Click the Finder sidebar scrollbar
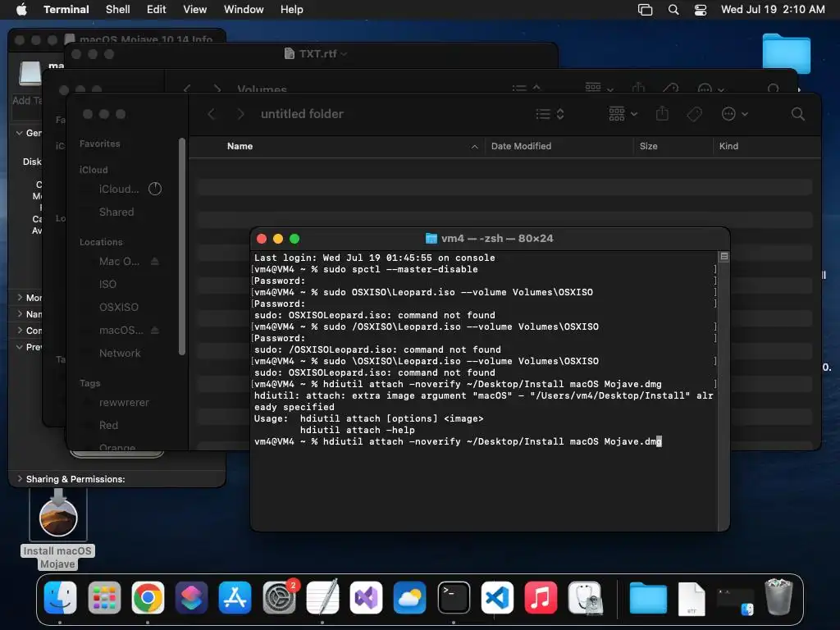Screen dimensions: 840x630 [x=182, y=246]
